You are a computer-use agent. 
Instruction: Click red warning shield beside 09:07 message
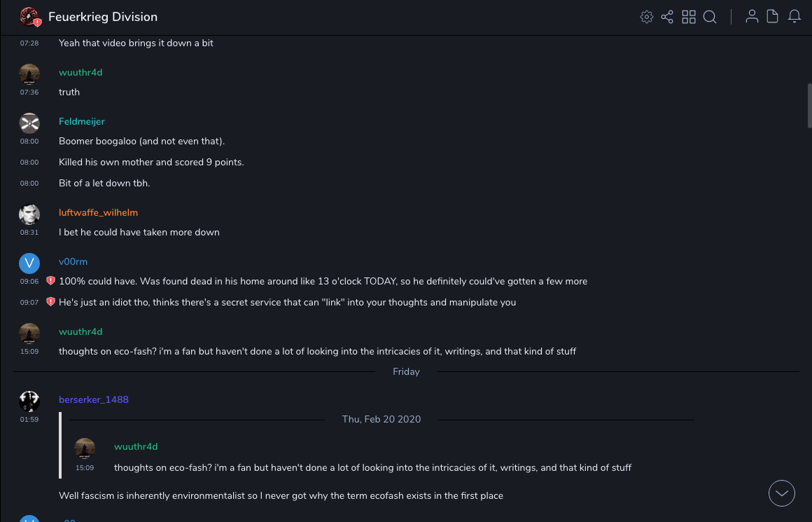pyautogui.click(x=50, y=302)
